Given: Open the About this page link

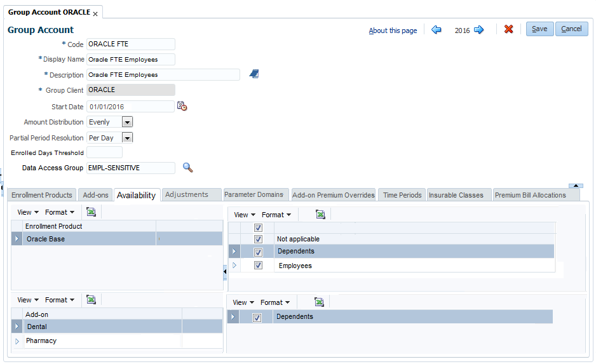Looking at the screenshot, I should pos(393,30).
